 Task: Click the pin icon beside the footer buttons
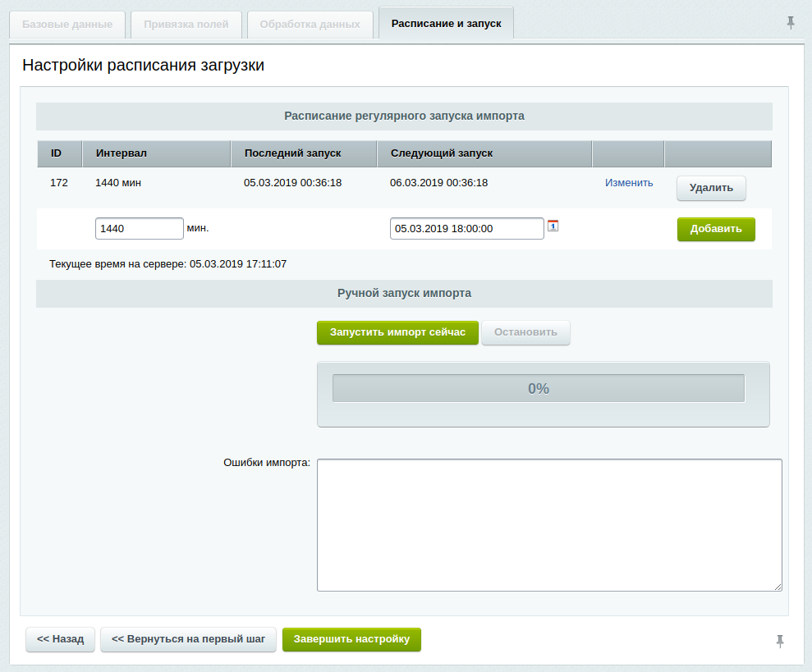[780, 641]
